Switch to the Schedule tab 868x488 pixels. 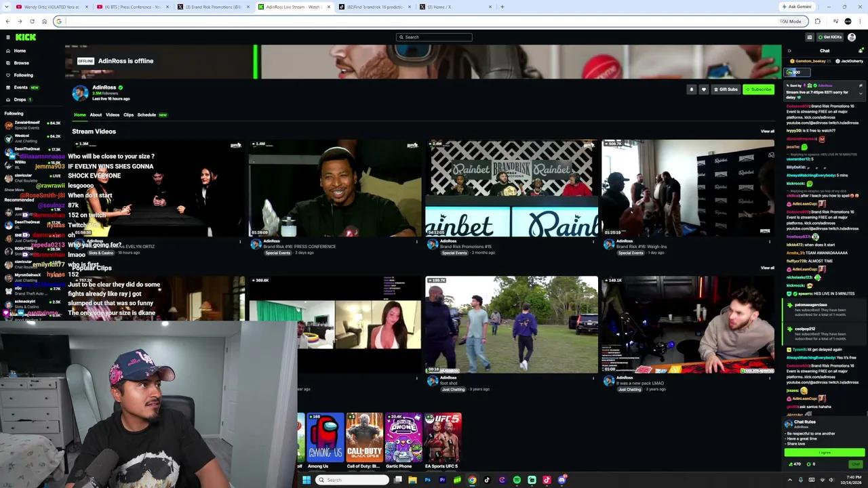tap(146, 115)
